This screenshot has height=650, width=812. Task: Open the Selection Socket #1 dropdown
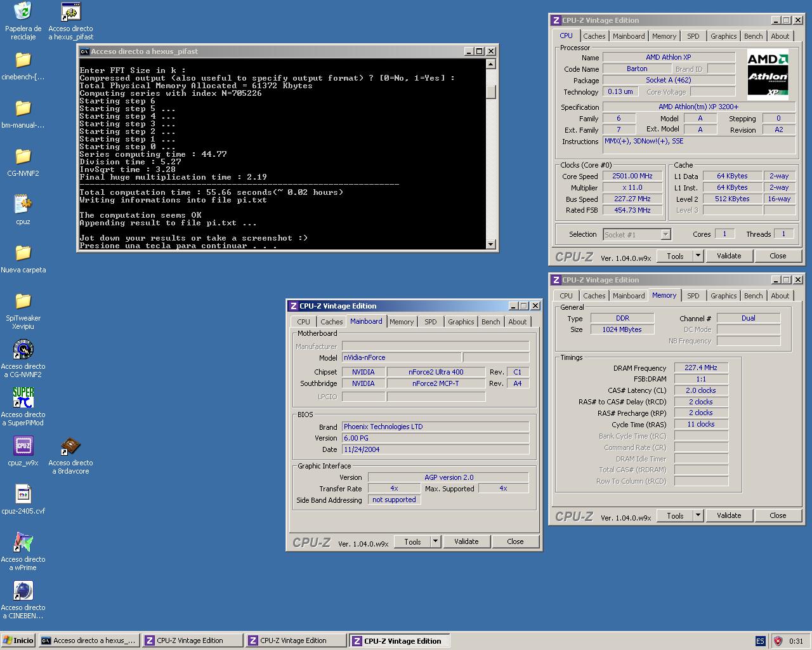click(x=637, y=234)
